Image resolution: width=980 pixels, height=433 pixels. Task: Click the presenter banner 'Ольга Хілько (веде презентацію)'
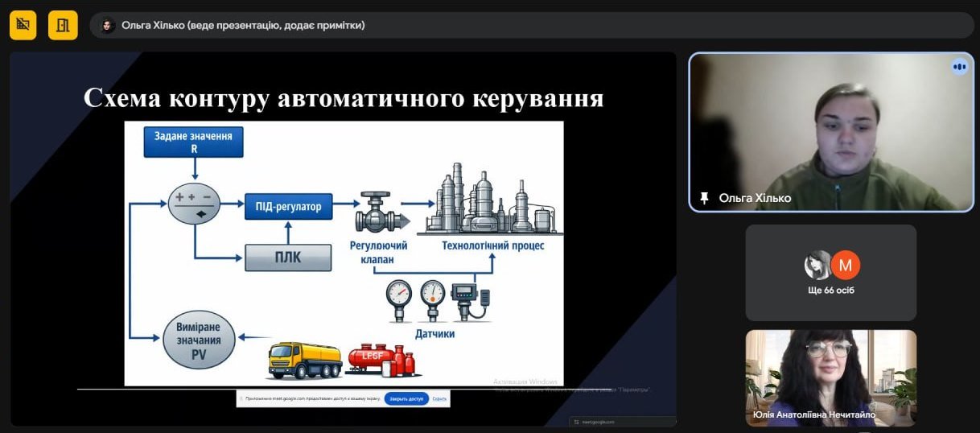tap(243, 25)
